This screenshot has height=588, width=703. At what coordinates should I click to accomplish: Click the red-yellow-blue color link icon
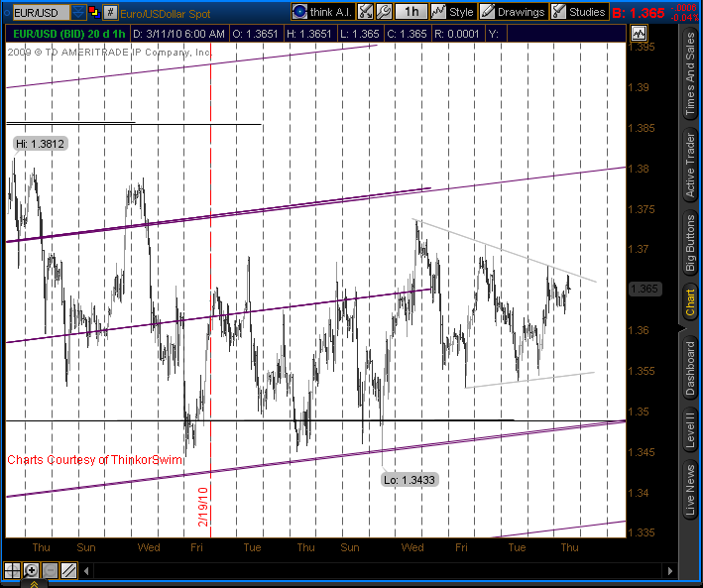(x=94, y=12)
